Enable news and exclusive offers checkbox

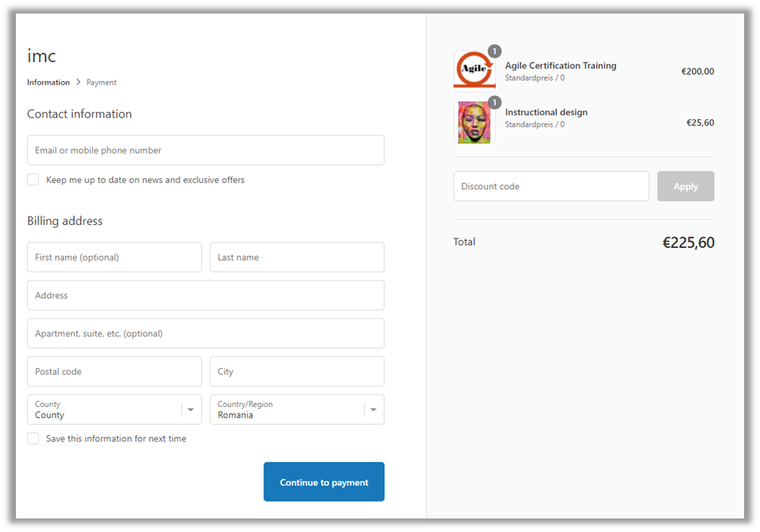pos(33,180)
